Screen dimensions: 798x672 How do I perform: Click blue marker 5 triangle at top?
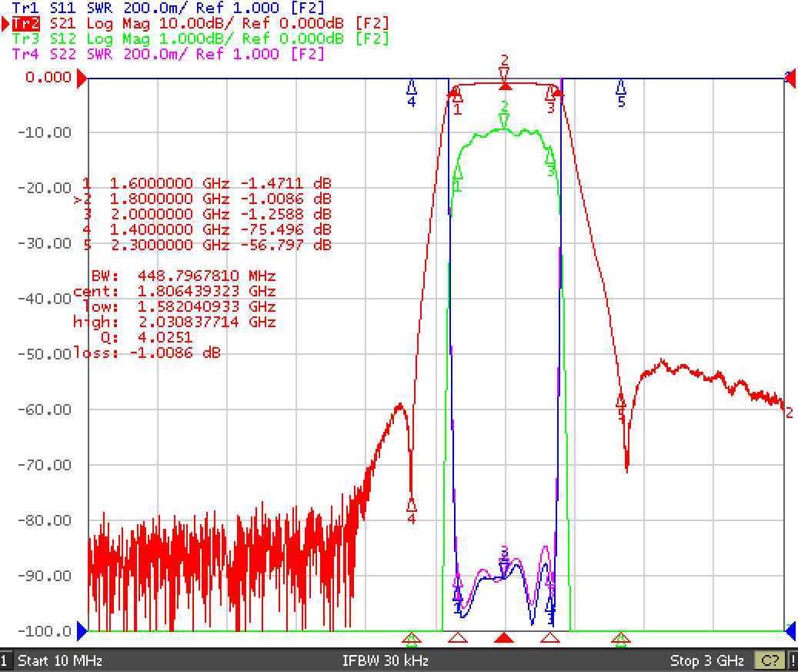tap(621, 89)
